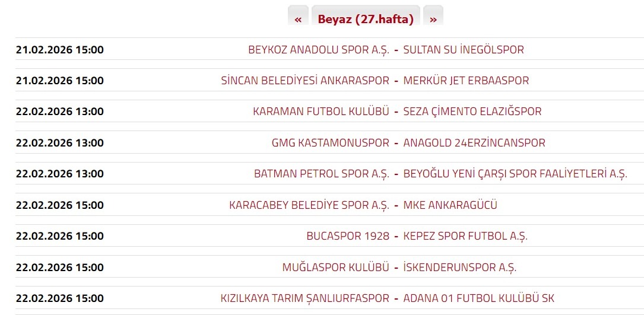Viewport: 644px width, 315px height.
Task: Select the Beyaz (27.hafta) tab
Action: (x=366, y=19)
